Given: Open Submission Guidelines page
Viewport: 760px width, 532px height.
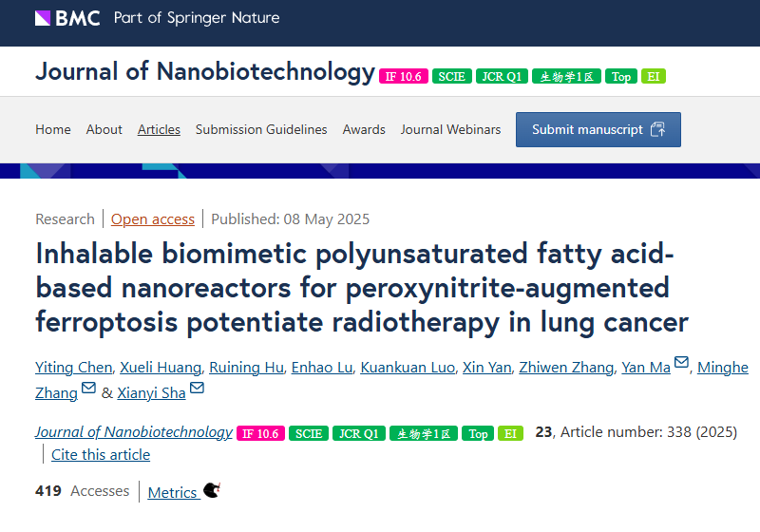Looking at the screenshot, I should click(261, 130).
